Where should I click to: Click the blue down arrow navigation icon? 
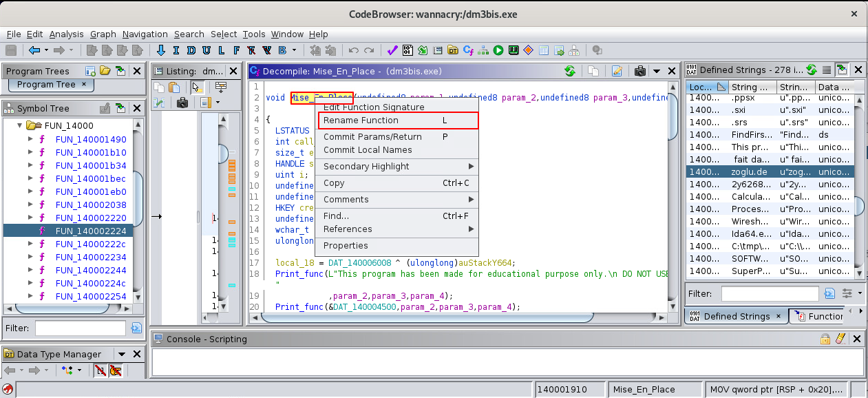(x=161, y=50)
